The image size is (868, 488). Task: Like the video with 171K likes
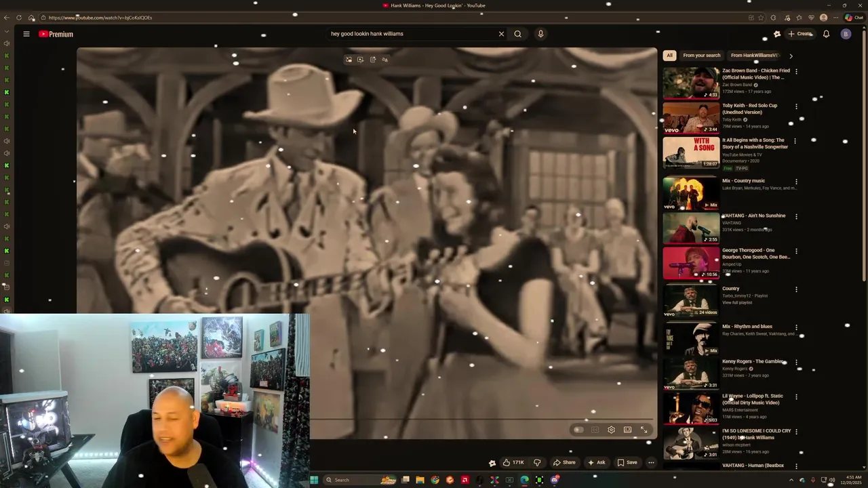point(513,462)
